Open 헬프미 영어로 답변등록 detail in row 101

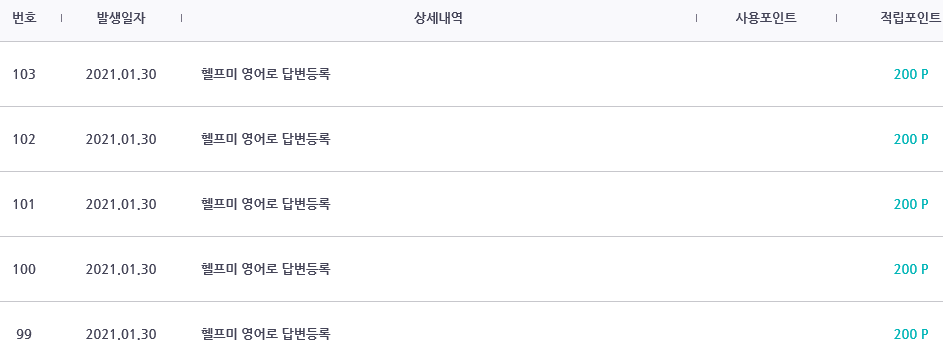265,204
